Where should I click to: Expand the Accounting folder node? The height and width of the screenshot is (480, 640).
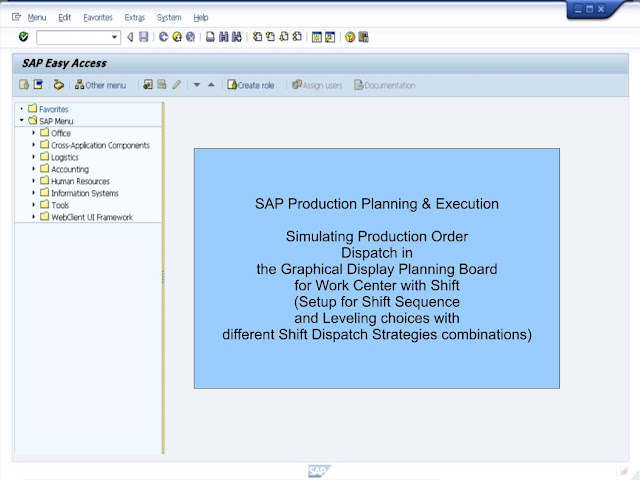coord(33,169)
